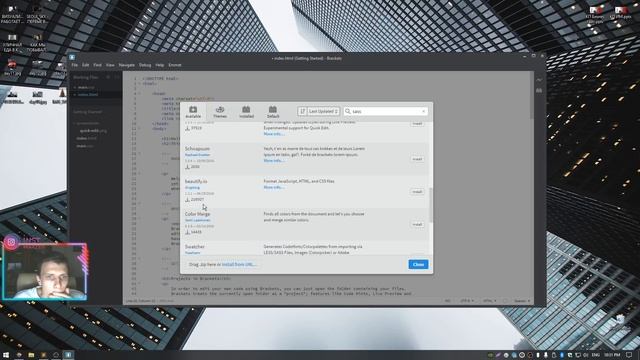The width and height of the screenshot is (640, 360).
Task: Install the beautify.io extension
Action: click(x=417, y=191)
